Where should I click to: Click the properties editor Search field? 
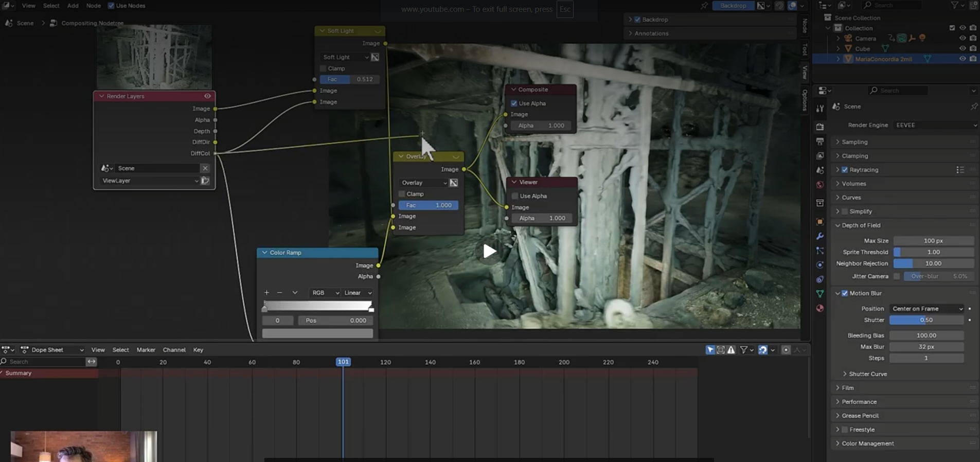tap(898, 91)
